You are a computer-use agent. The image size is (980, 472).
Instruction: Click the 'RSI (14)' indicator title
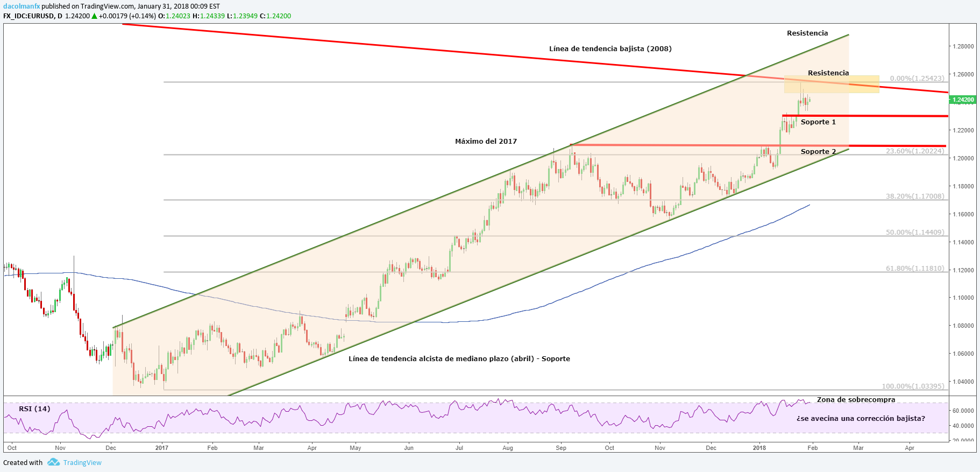(x=34, y=409)
